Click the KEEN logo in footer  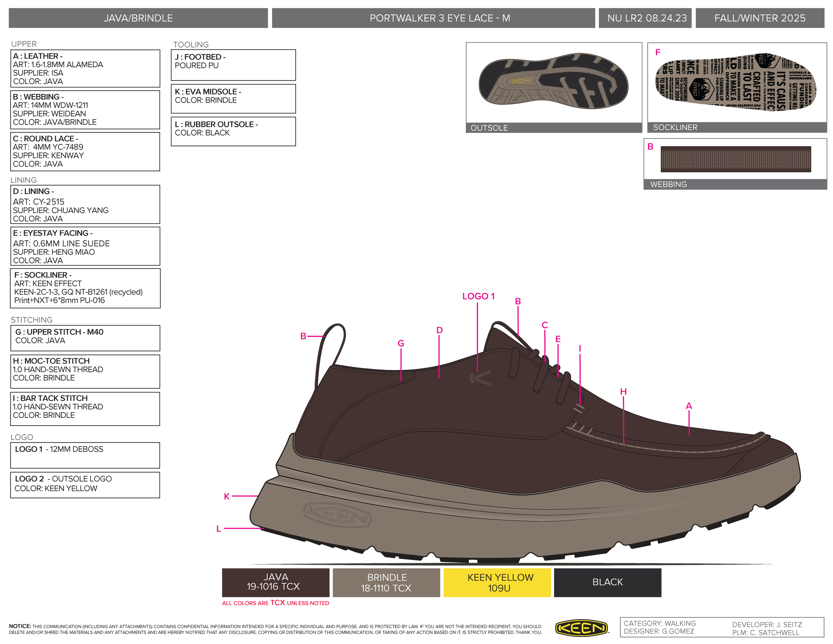click(581, 628)
